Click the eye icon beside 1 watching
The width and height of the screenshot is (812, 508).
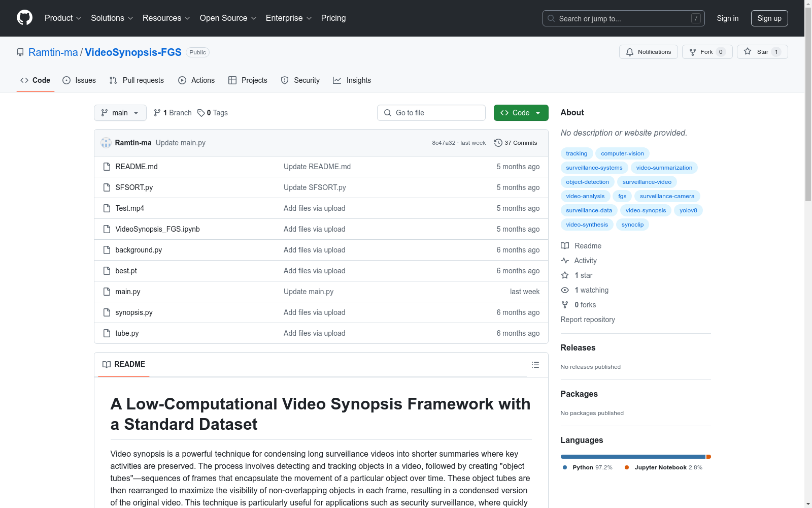click(x=565, y=290)
